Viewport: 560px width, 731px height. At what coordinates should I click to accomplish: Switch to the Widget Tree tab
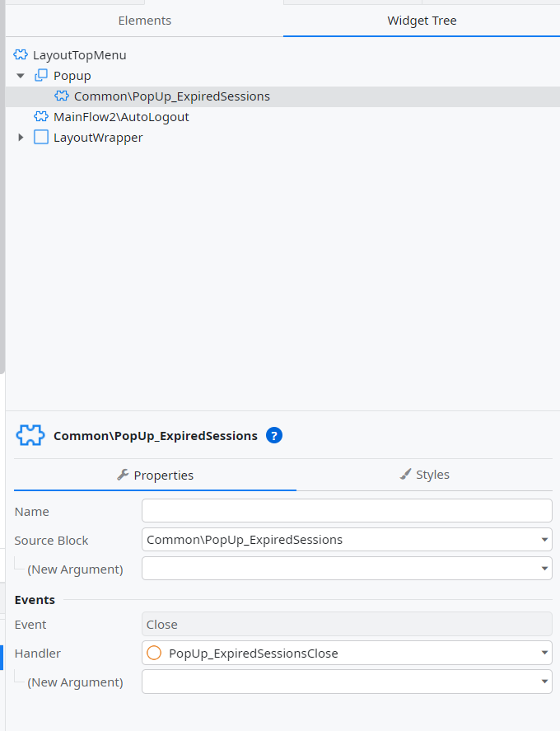[x=422, y=21]
